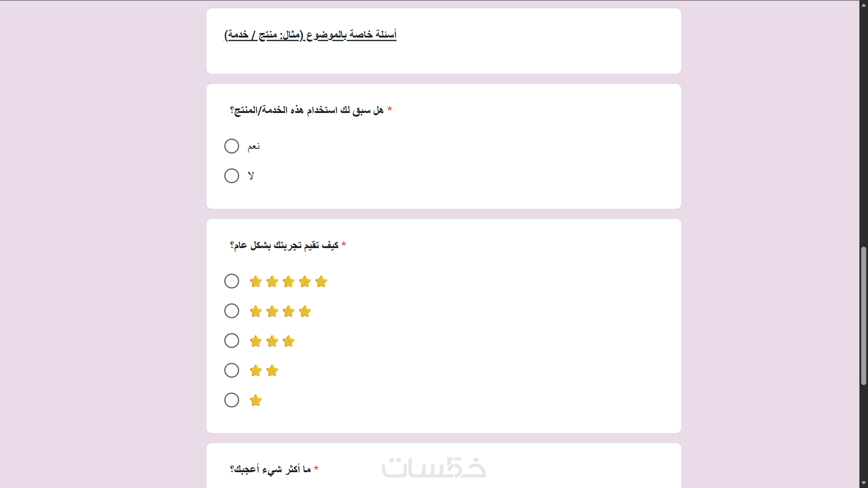Choose the three-star rating radio button
868x488 pixels.
231,341
